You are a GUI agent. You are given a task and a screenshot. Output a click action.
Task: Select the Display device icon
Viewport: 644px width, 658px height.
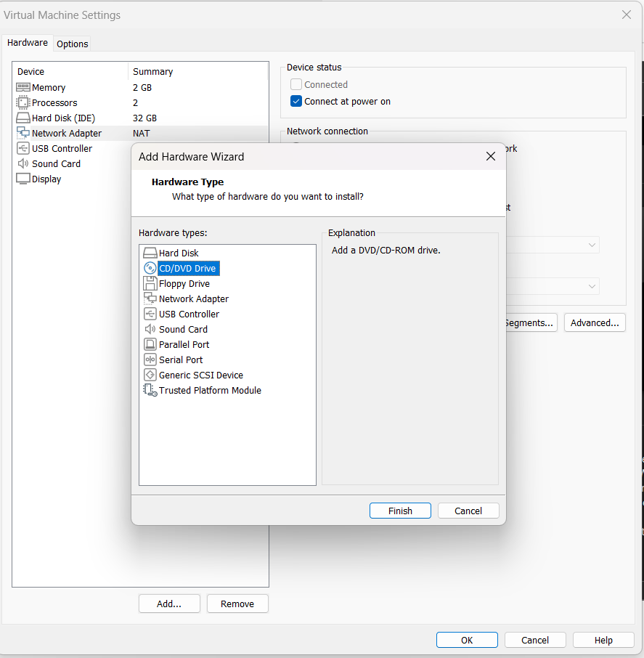coord(23,179)
